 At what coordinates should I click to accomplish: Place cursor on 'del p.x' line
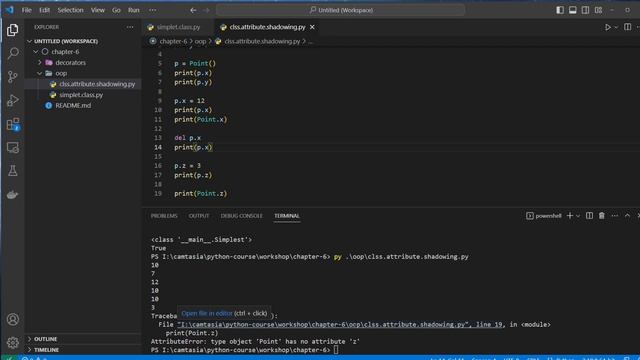pos(187,138)
